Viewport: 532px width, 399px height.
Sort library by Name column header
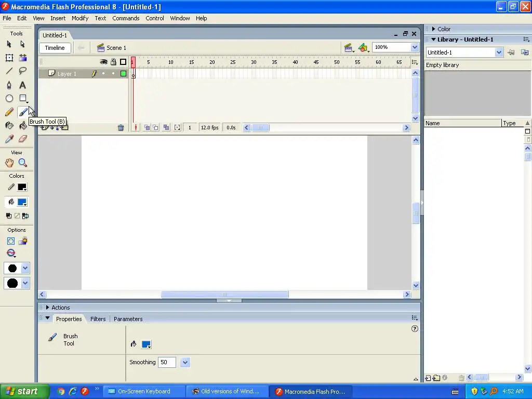[x=463, y=123]
